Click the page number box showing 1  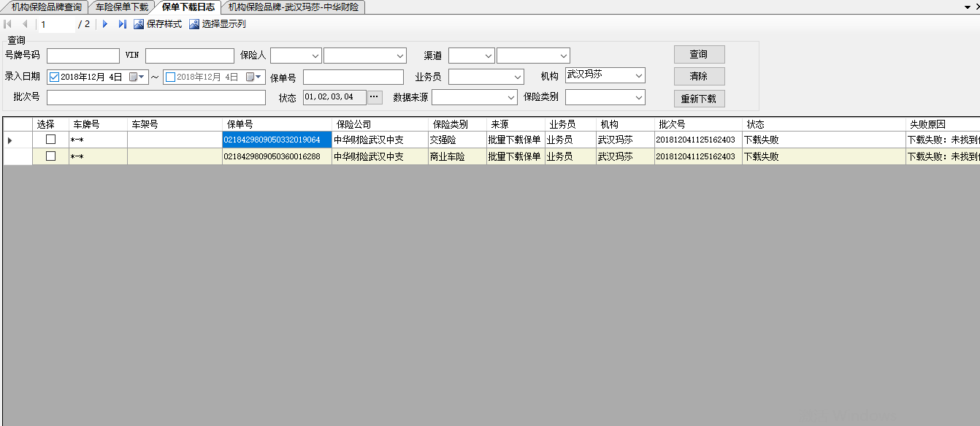[x=57, y=24]
